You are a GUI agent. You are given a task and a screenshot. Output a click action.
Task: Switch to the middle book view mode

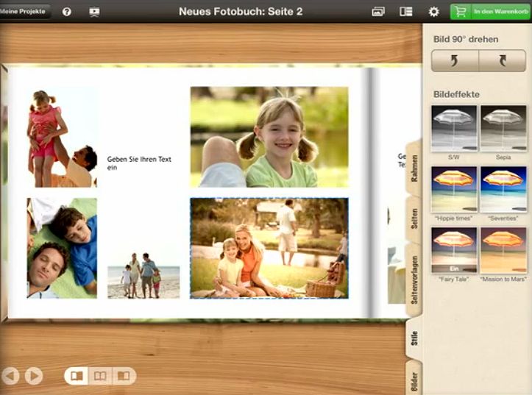click(100, 376)
